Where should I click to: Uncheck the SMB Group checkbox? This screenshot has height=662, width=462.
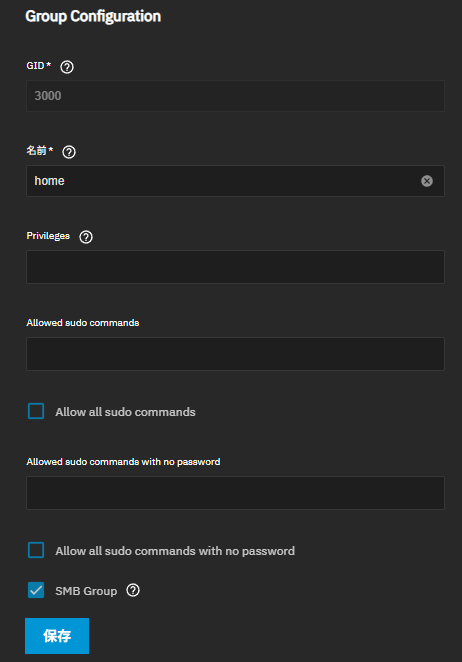click(36, 590)
